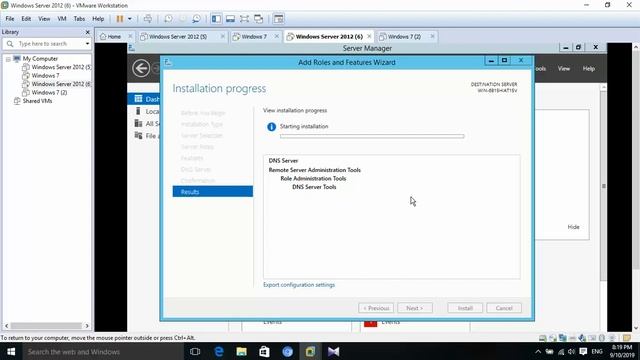Click DNS Server Tools list entry
This screenshot has height=360, width=640.
point(314,187)
